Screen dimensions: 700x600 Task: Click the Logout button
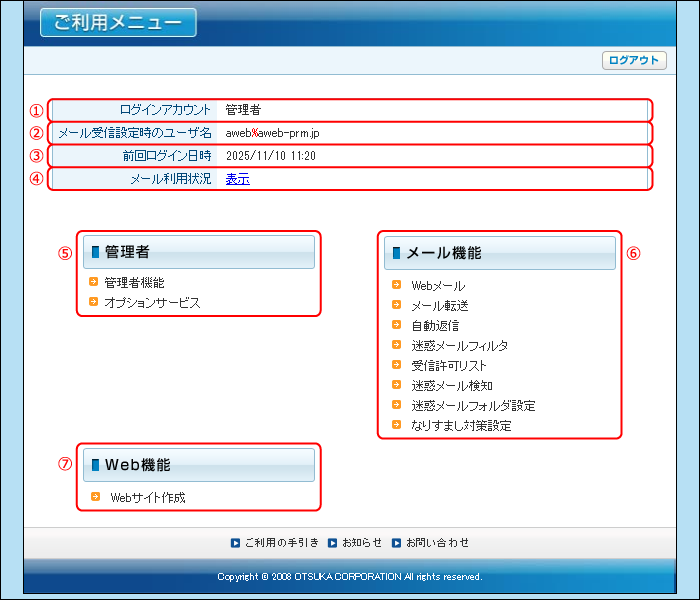[634, 60]
